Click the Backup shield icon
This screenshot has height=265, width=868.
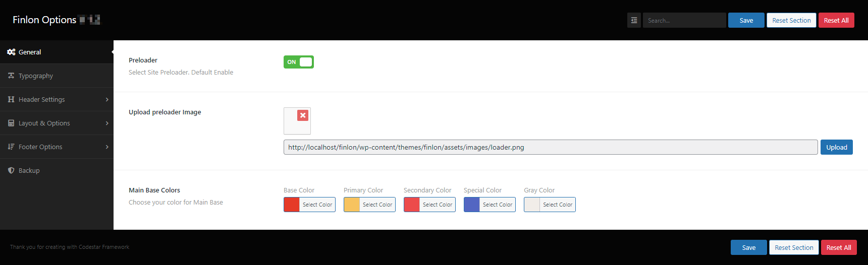[x=11, y=170]
